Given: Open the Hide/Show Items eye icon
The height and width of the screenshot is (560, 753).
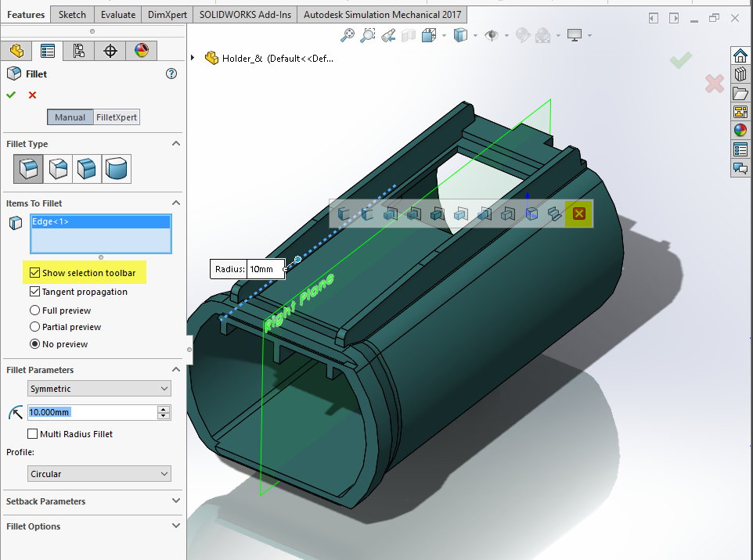Looking at the screenshot, I should tap(492, 35).
